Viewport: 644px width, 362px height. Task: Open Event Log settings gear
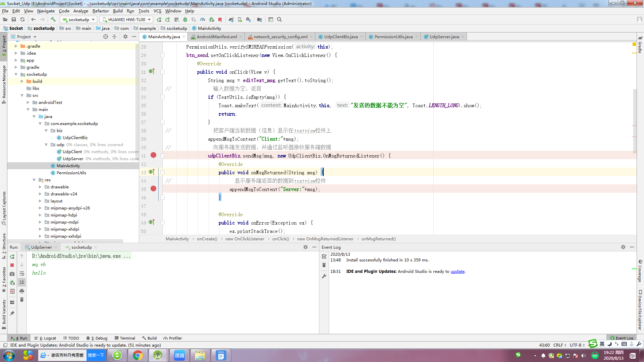click(x=623, y=247)
